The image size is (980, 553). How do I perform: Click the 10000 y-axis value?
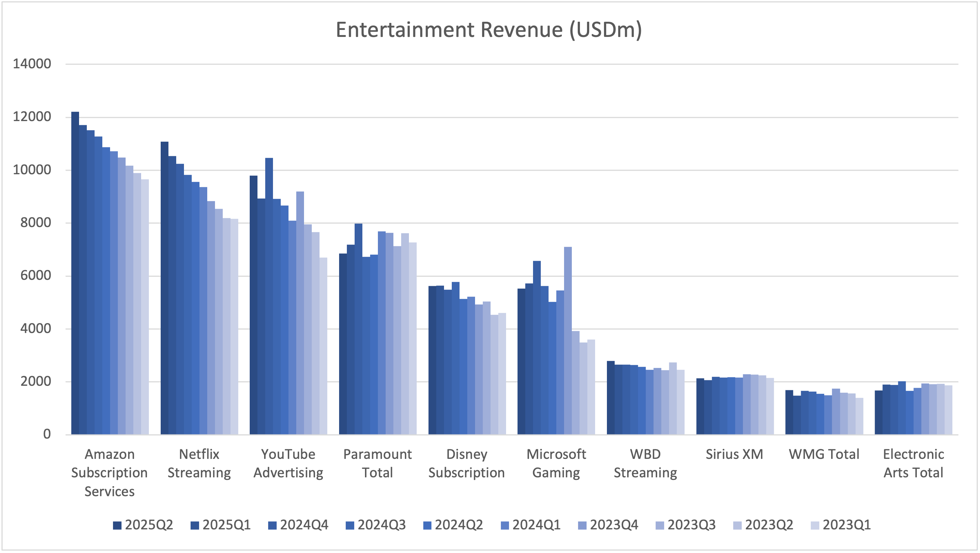pos(32,170)
